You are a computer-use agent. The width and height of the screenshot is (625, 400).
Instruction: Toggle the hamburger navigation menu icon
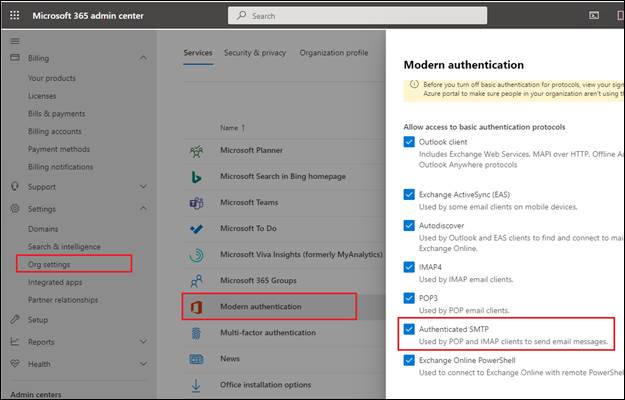pyautogui.click(x=14, y=41)
